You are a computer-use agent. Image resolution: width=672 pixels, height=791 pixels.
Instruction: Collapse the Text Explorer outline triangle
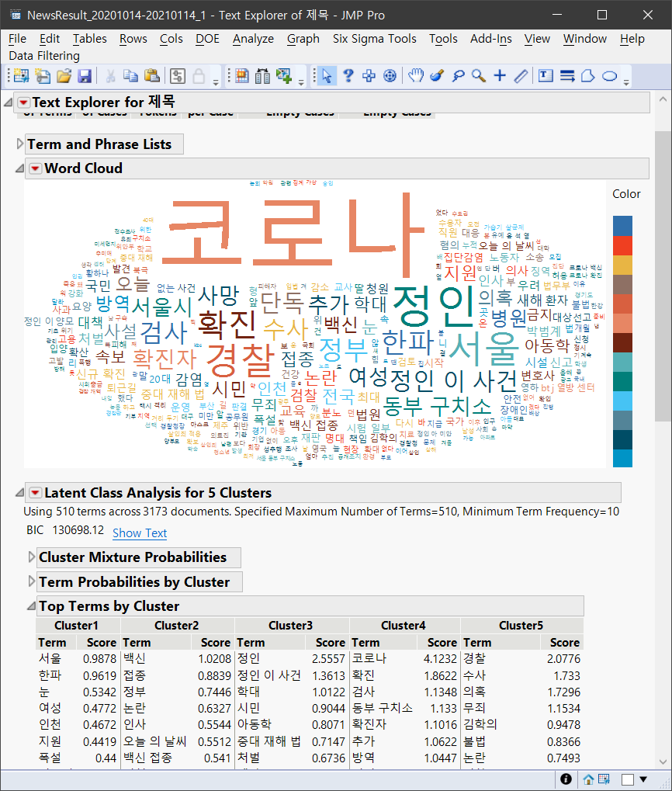[x=8, y=103]
